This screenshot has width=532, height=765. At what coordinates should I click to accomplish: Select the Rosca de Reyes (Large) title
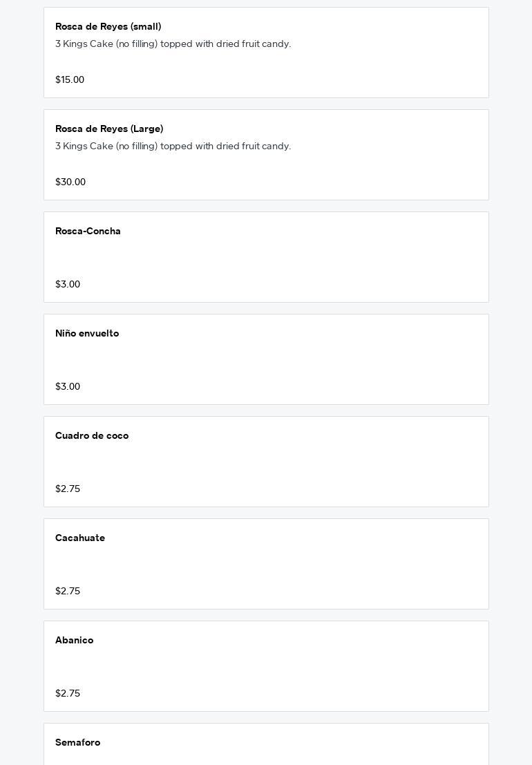coord(109,129)
